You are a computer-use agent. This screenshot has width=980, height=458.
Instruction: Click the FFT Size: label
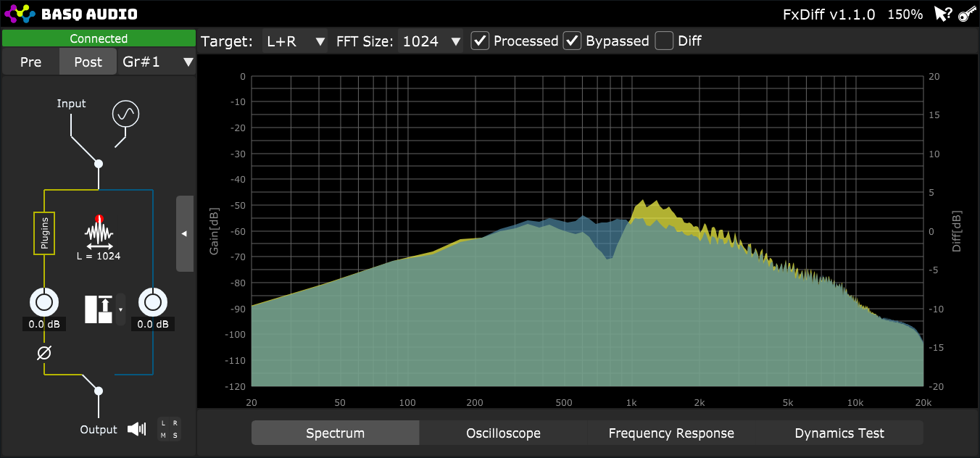point(365,41)
